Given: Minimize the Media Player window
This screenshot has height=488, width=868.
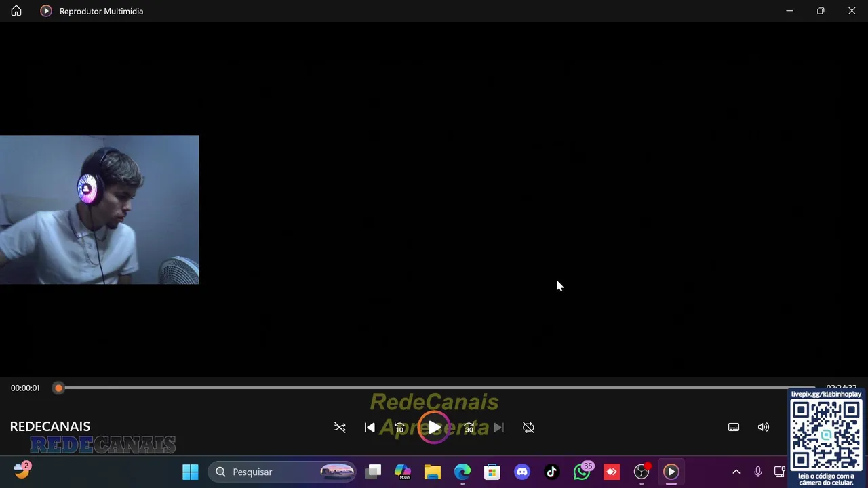Looking at the screenshot, I should click(789, 11).
